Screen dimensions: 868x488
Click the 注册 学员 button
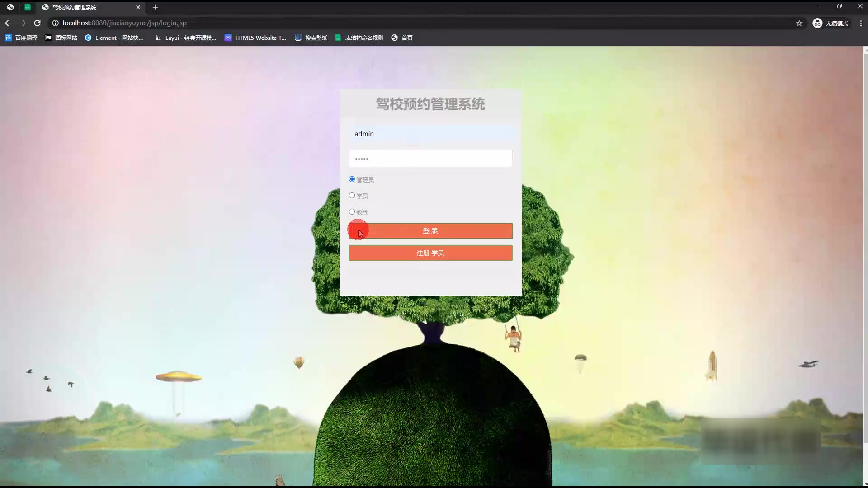430,253
